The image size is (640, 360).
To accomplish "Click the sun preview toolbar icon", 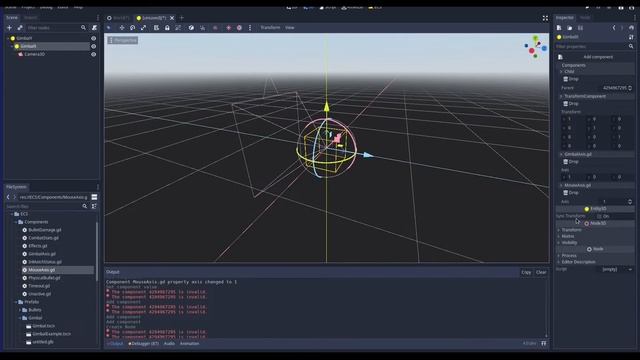I will [229, 28].
